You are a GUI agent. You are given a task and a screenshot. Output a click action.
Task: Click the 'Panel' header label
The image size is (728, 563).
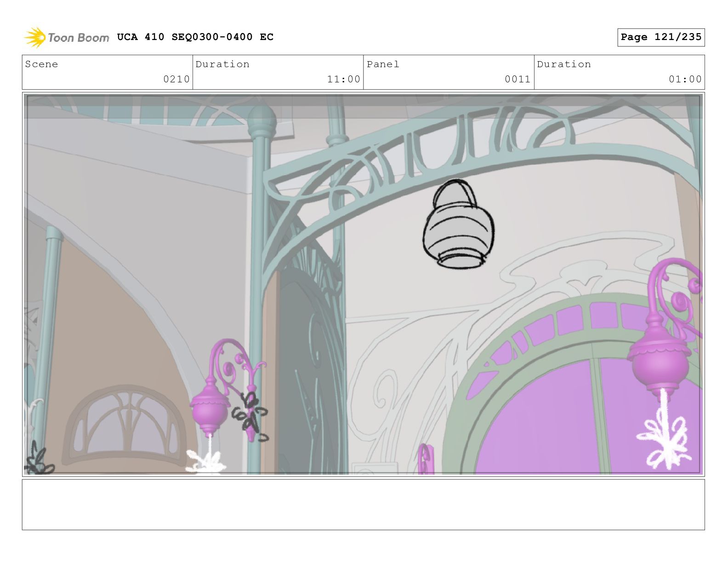tap(383, 64)
